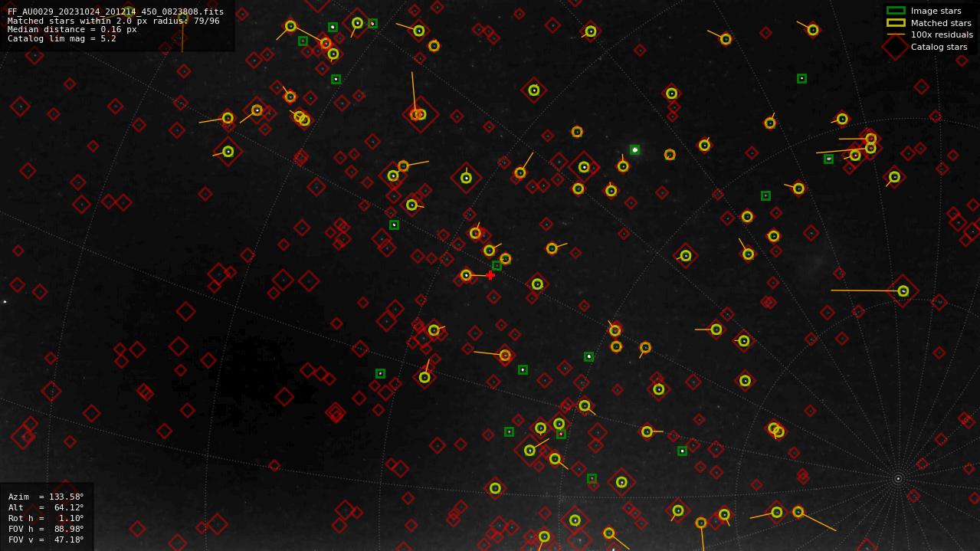Click the red plus cross center marker
The image size is (980, 551).
pos(490,275)
